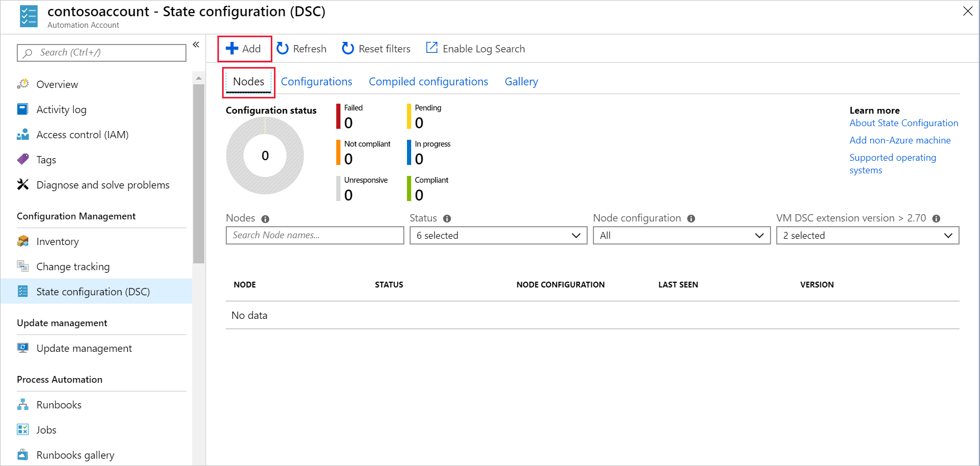Close the State configuration blade
This screenshot has height=466, width=980.
(x=967, y=11)
